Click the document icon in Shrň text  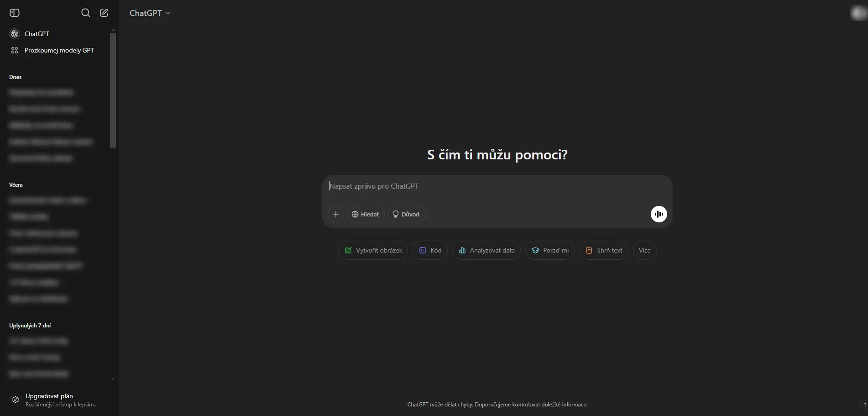[589, 250]
